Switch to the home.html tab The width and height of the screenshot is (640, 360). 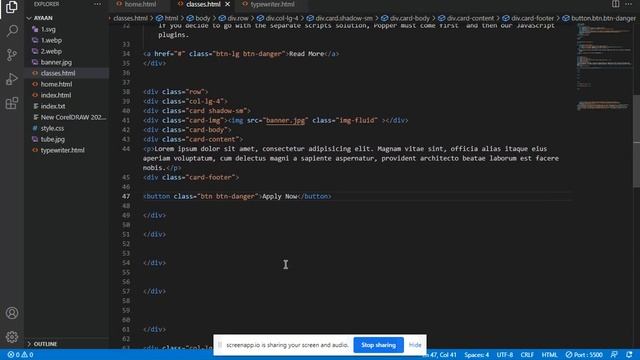(x=140, y=4)
